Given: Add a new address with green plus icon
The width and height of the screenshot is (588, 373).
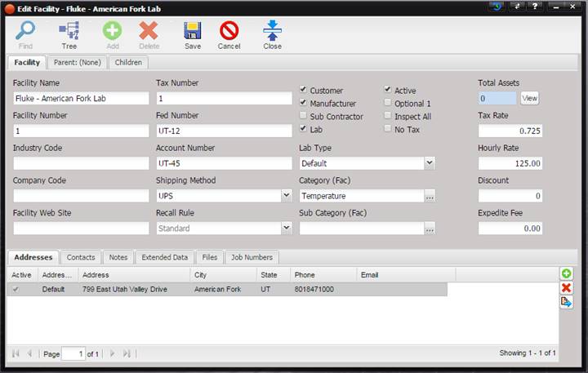Looking at the screenshot, I should pos(566,273).
